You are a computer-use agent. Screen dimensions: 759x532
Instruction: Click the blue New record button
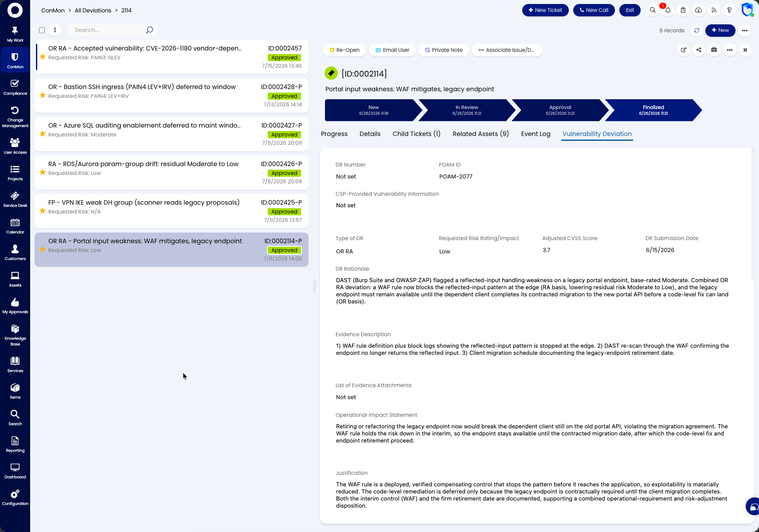[720, 30]
